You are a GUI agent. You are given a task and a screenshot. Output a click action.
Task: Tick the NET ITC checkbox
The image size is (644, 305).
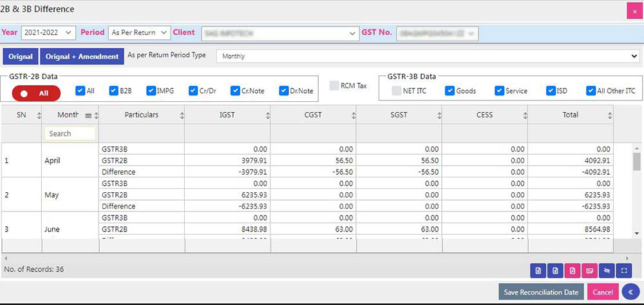click(x=397, y=91)
